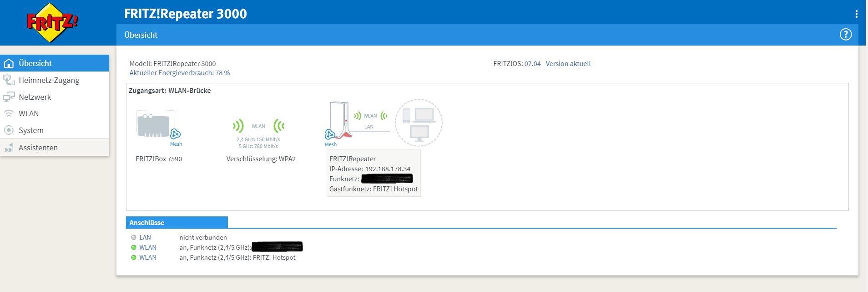Viewport: 868px width, 292px height.
Task: Click the small LAN label by the repeater
Action: 369,127
